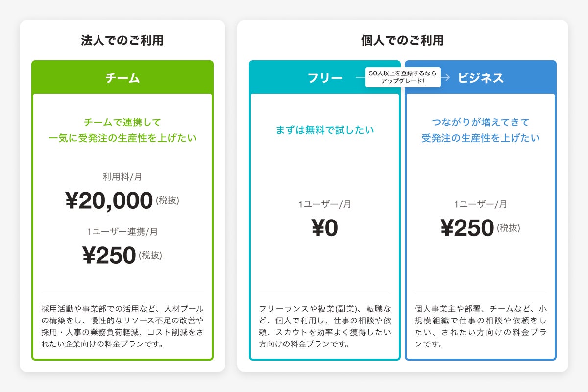Click the team plan ¥250 per-user price
This screenshot has height=392, width=588.
109,255
